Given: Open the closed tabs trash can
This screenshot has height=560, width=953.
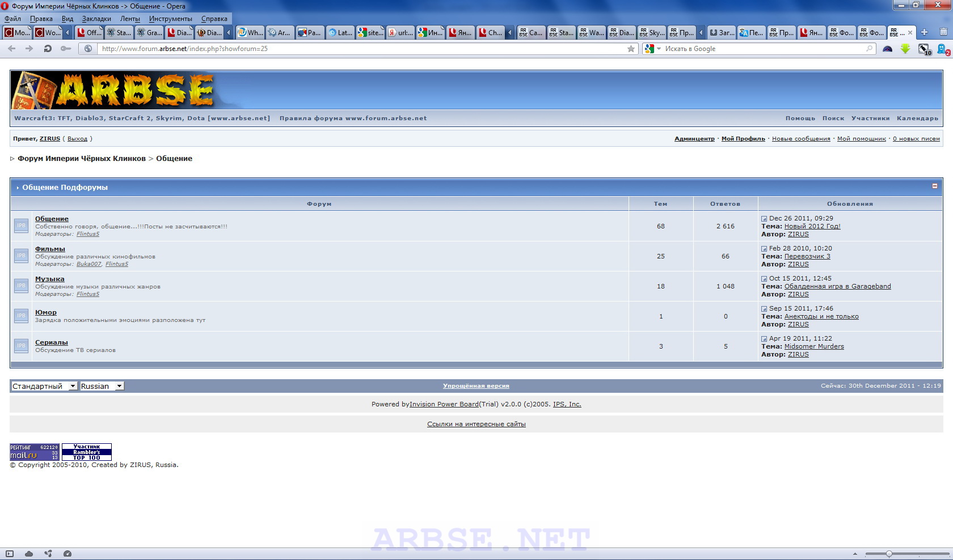Looking at the screenshot, I should pyautogui.click(x=943, y=32).
